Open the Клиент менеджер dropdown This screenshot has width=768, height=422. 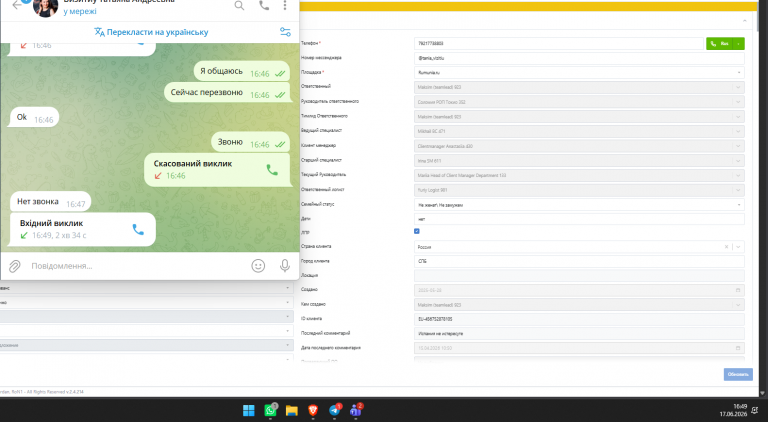point(579,146)
